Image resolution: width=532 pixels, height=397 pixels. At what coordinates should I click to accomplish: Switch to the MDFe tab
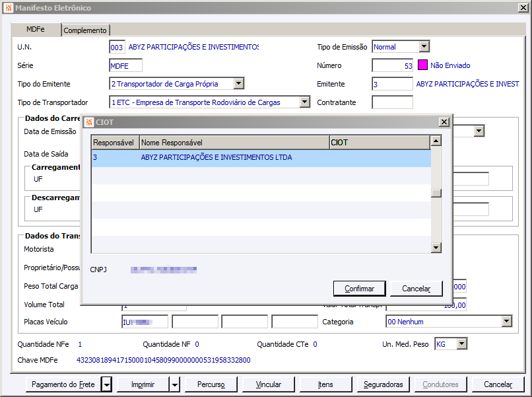(35, 30)
